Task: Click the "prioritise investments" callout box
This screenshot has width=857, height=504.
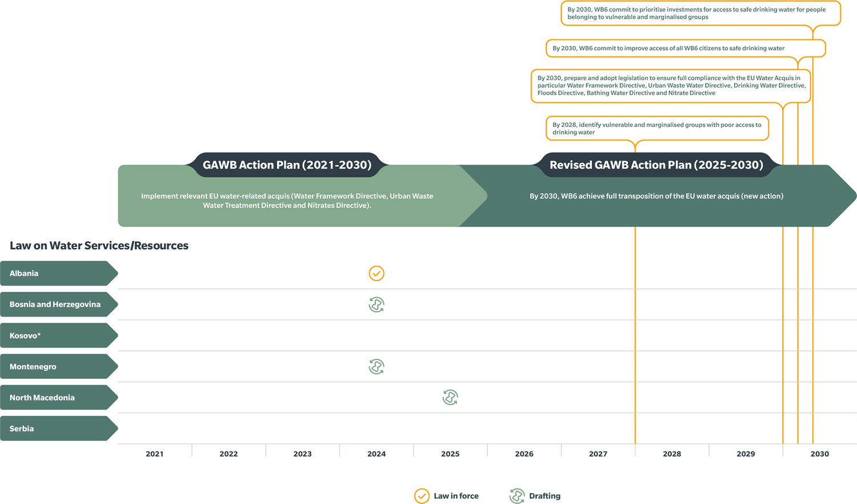Action: [700, 13]
